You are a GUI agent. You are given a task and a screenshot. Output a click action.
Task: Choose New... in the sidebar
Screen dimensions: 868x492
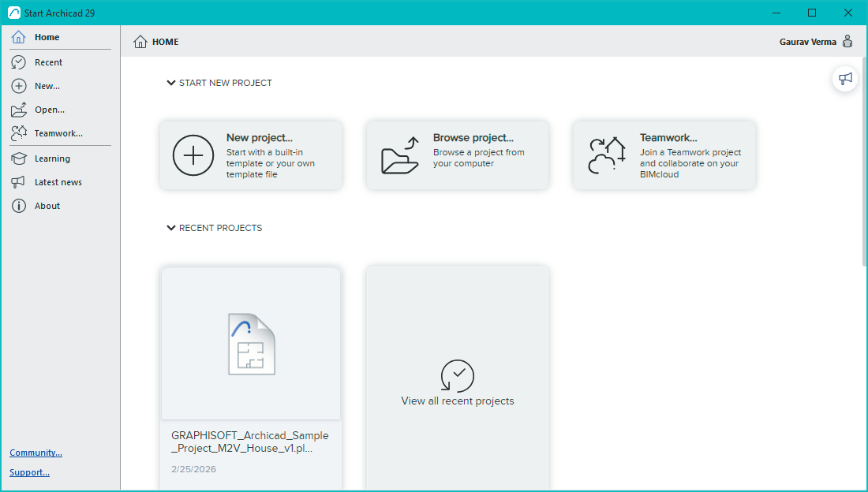coord(60,86)
